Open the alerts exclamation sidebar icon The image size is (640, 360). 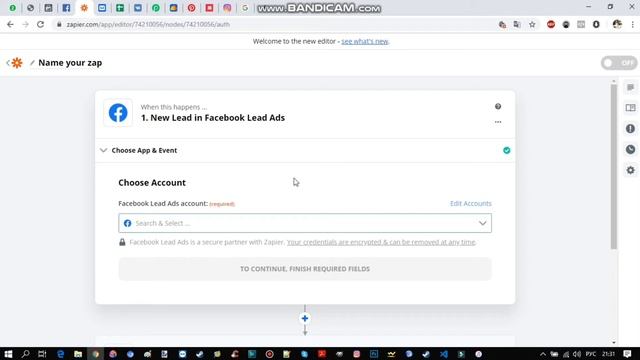coord(631,129)
